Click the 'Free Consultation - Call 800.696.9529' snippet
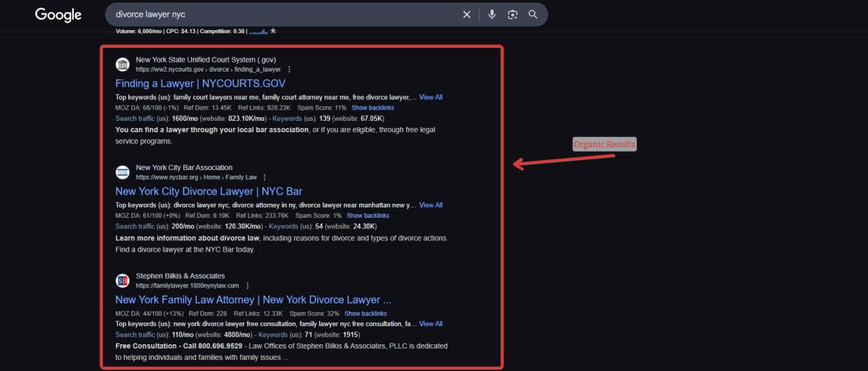 [178, 346]
